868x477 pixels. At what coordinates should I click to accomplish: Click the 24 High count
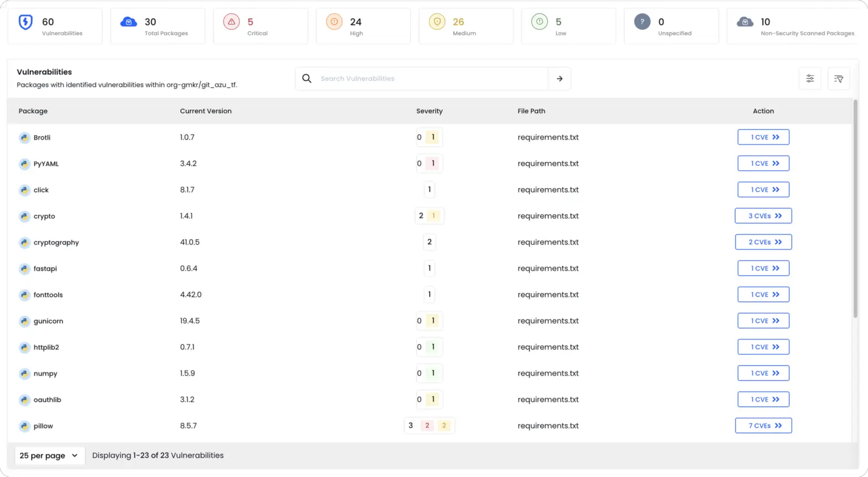356,22
